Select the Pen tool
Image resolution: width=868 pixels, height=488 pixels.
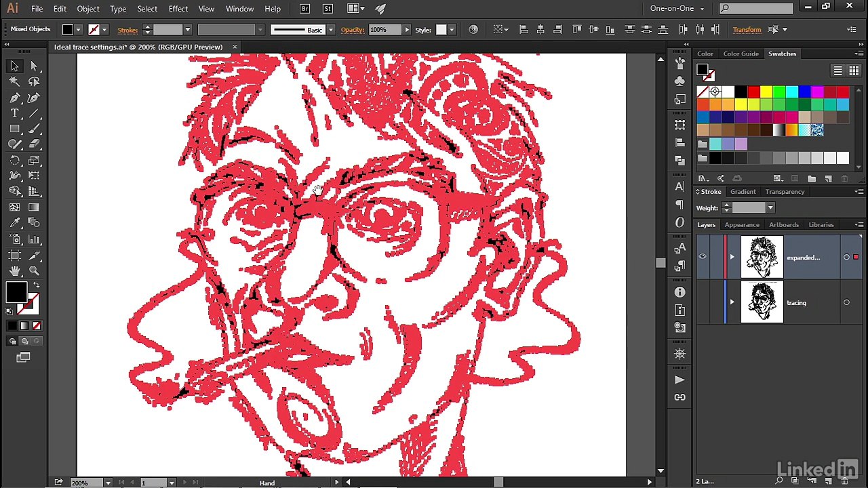point(14,98)
